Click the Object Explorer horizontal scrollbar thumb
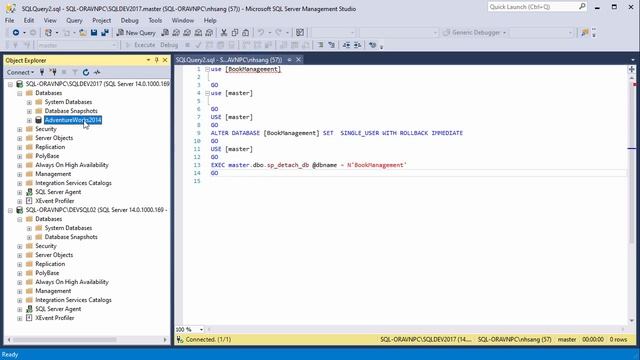Viewport: 640px width, 360px height. point(64,340)
